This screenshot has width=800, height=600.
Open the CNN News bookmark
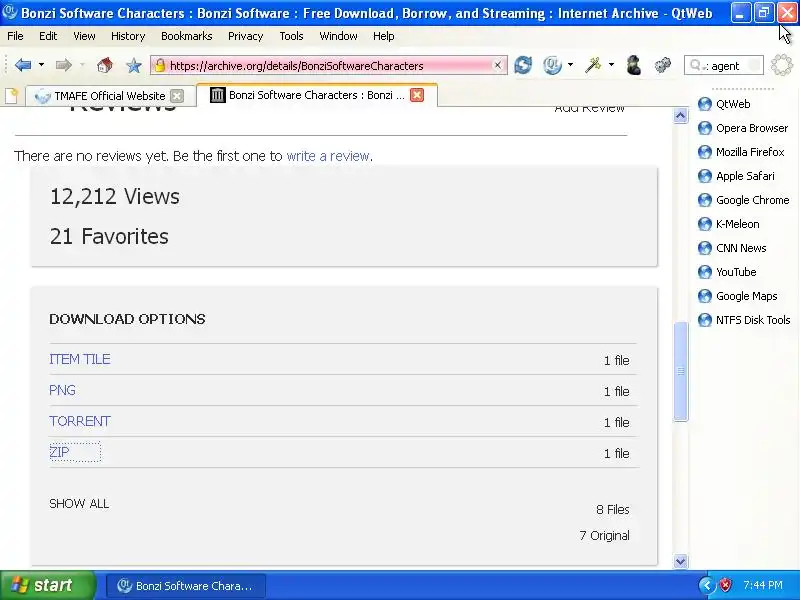pos(732,248)
